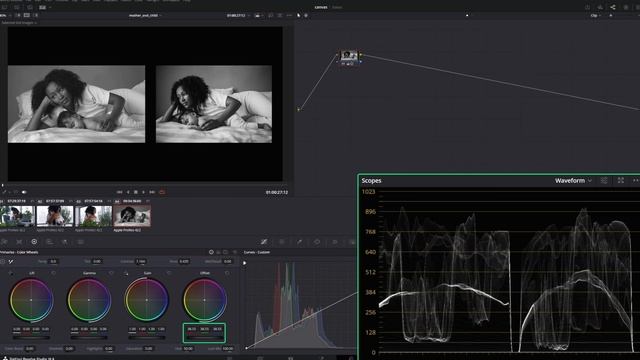Click the Mid/Detail value field
This screenshot has width=640, height=360.
(x=228, y=261)
